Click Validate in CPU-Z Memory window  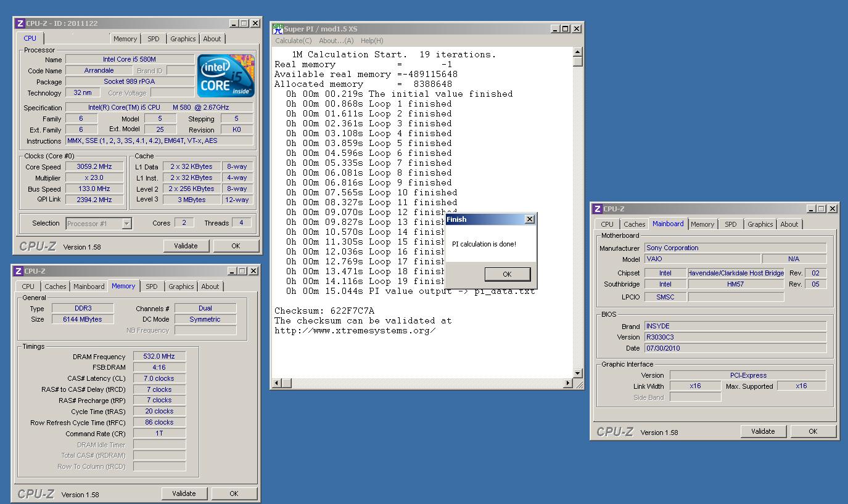(x=184, y=494)
